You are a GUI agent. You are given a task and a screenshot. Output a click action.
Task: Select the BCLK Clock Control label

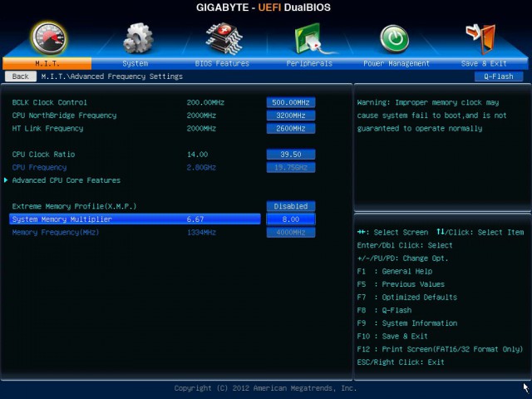(50, 102)
